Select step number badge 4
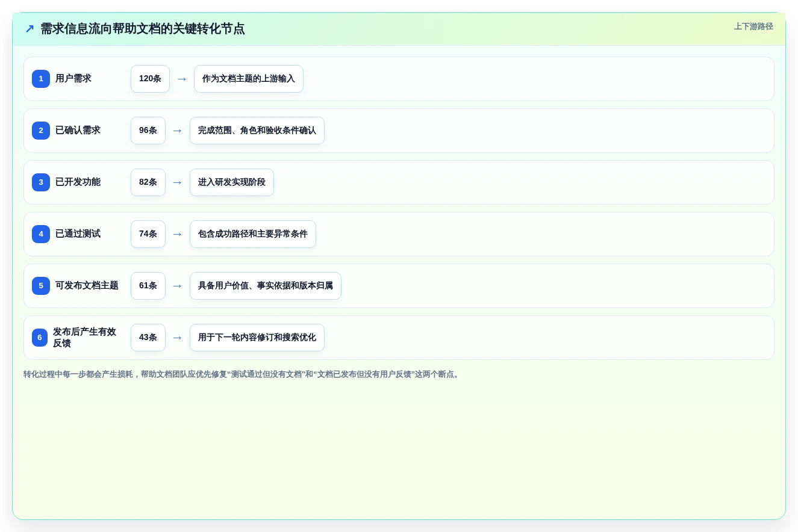 click(x=41, y=234)
